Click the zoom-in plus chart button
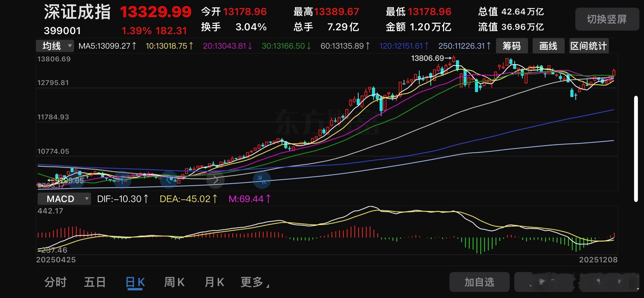The width and height of the screenshot is (644, 298). (122, 180)
